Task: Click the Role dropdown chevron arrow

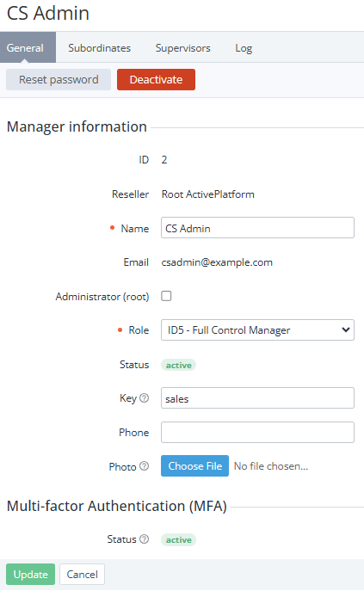Action: pyautogui.click(x=346, y=329)
